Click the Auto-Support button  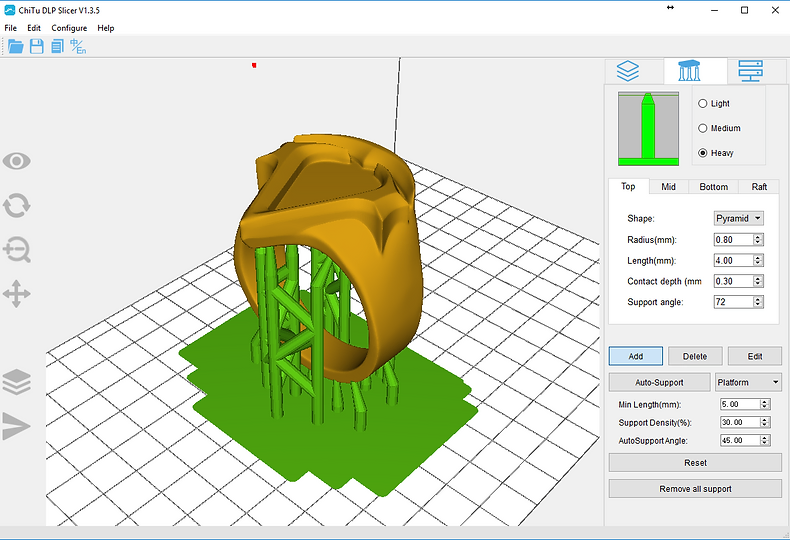660,382
